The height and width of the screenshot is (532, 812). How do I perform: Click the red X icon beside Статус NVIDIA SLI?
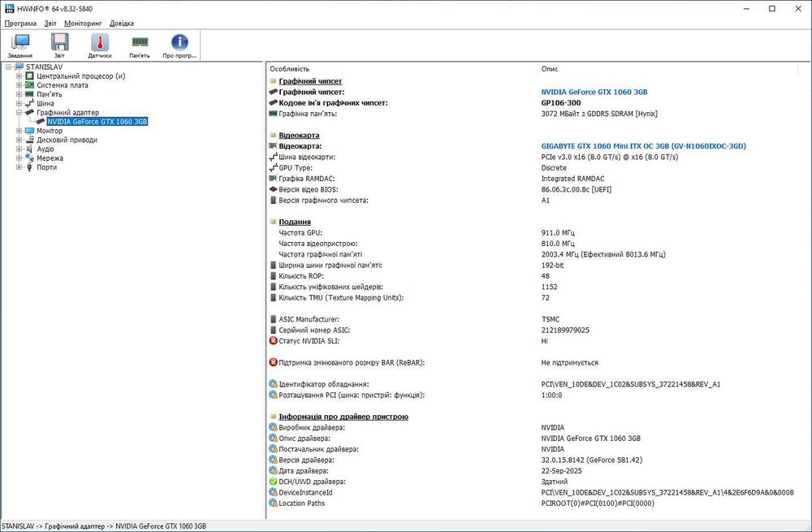(274, 341)
